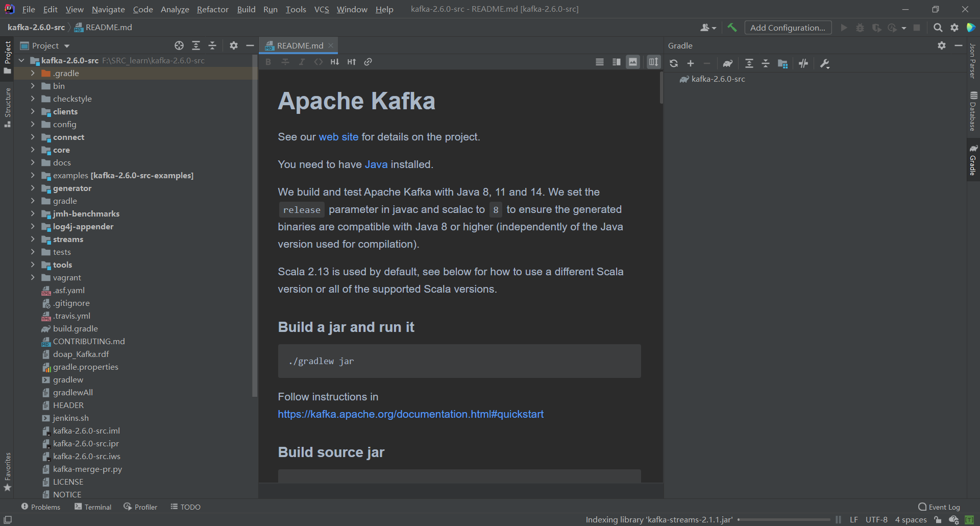
Task: Expand the core folder in the project tree
Action: click(x=33, y=150)
